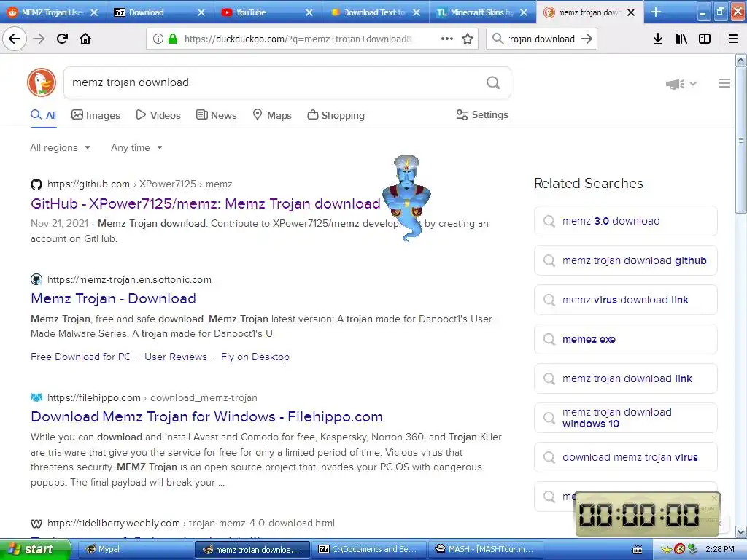Click the browser forward arrow
747x560 pixels.
(39, 39)
